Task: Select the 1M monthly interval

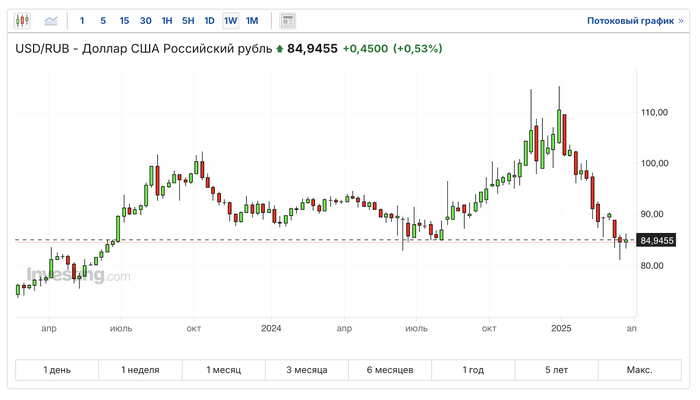Action: click(252, 20)
